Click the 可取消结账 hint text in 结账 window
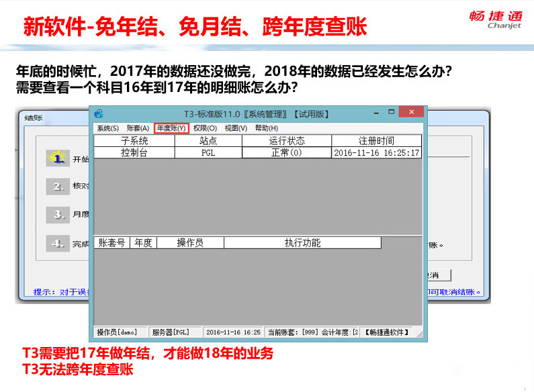534x392 pixels. click(454, 292)
